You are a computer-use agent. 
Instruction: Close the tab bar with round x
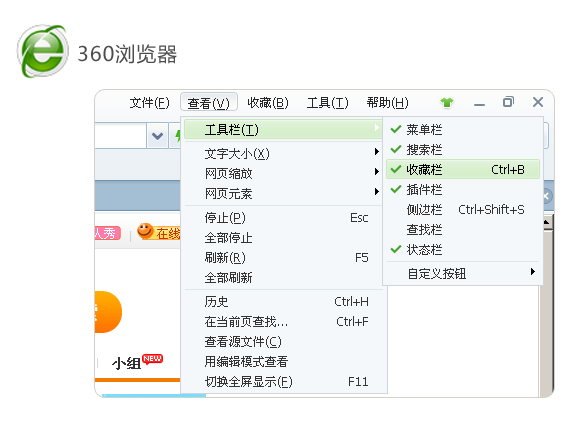click(547, 196)
